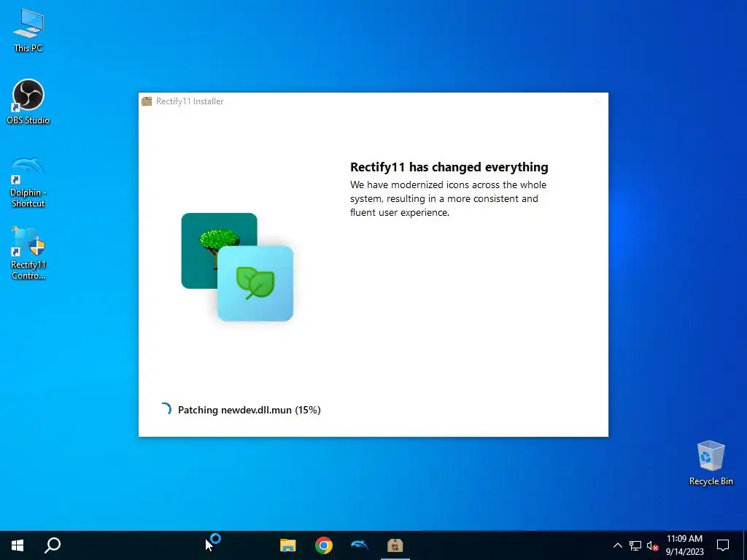Open This PC desktop icon
Image resolution: width=747 pixels, height=560 pixels.
tap(28, 31)
